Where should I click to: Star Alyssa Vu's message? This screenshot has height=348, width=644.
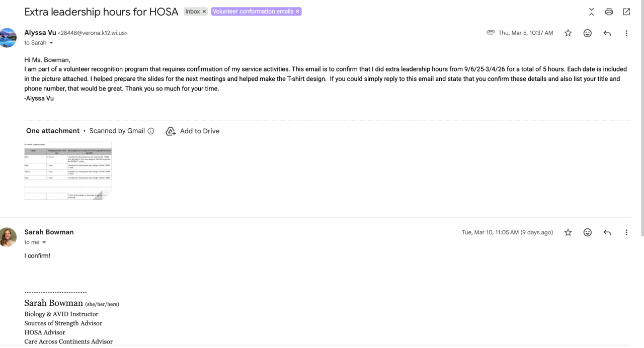point(568,33)
